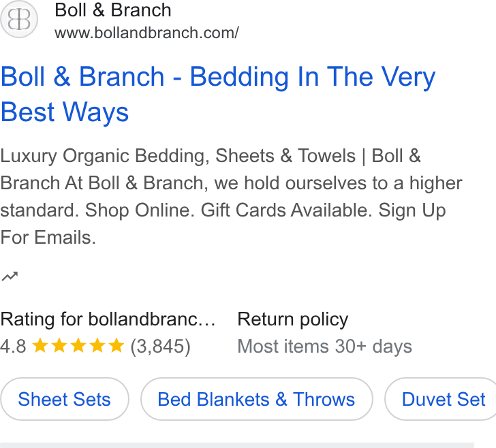Click the fourth gold rating star

[97, 345]
